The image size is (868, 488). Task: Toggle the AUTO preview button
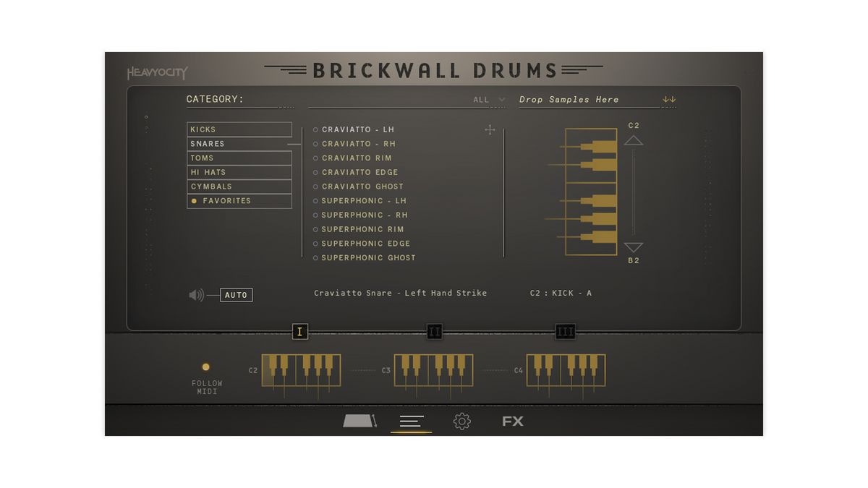click(x=237, y=295)
